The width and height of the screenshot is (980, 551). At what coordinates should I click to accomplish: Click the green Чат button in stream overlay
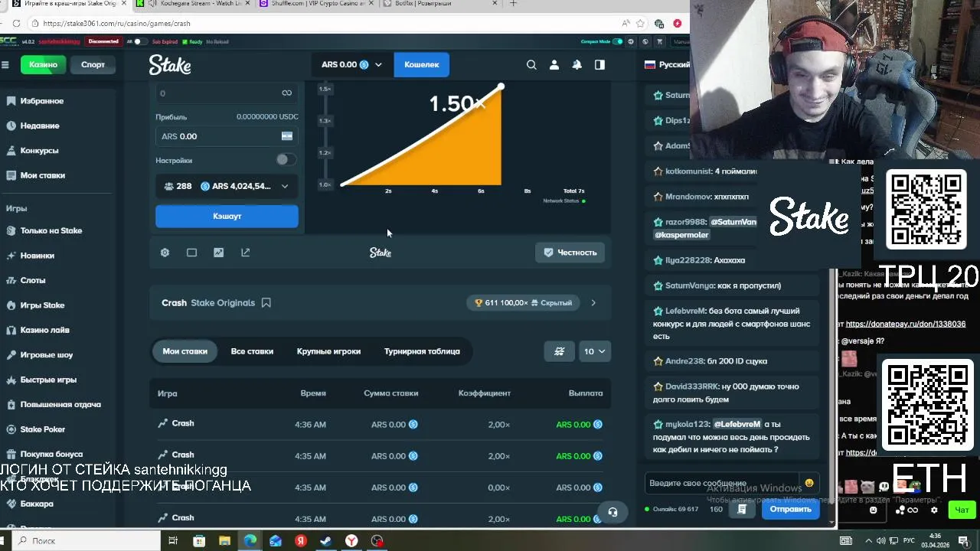[x=962, y=510]
